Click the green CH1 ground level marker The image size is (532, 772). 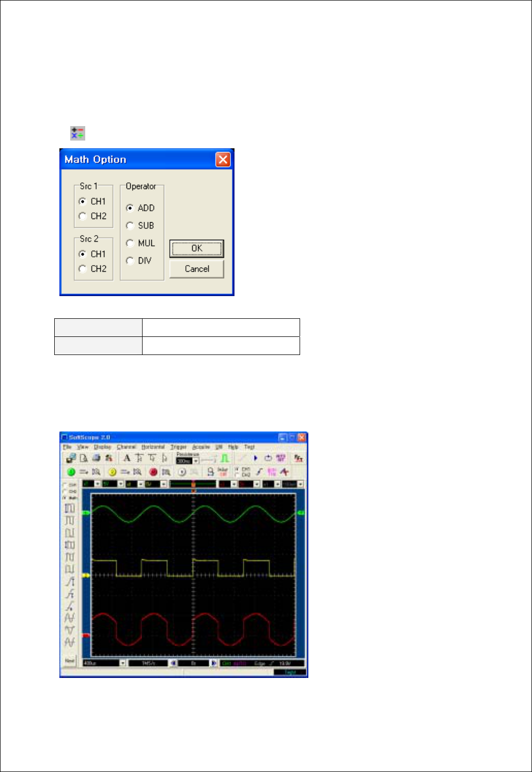point(86,513)
